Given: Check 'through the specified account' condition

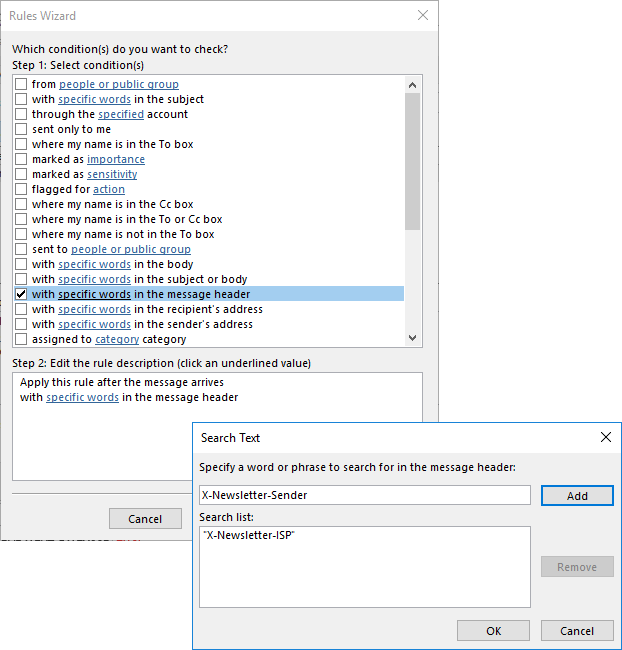Looking at the screenshot, I should click(21, 114).
